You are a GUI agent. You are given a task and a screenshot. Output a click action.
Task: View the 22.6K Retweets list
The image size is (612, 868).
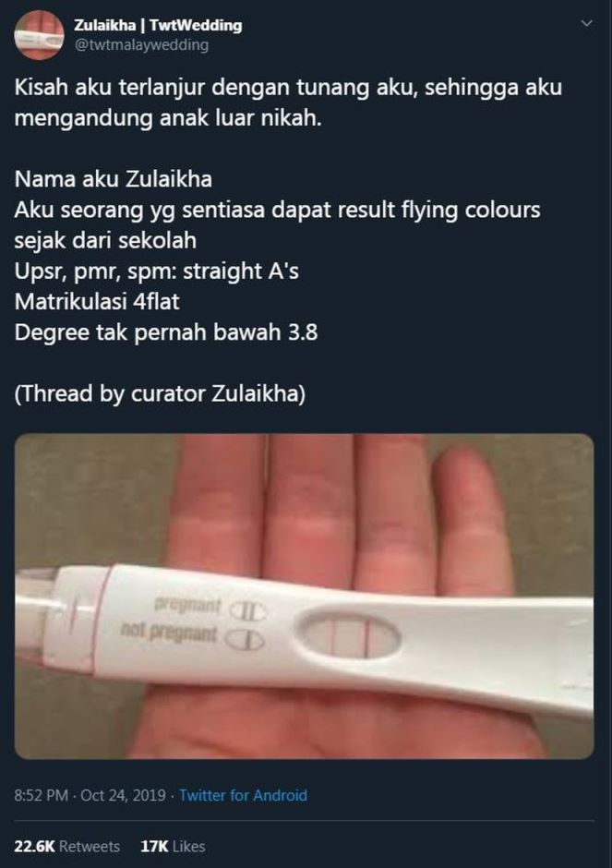click(67, 847)
